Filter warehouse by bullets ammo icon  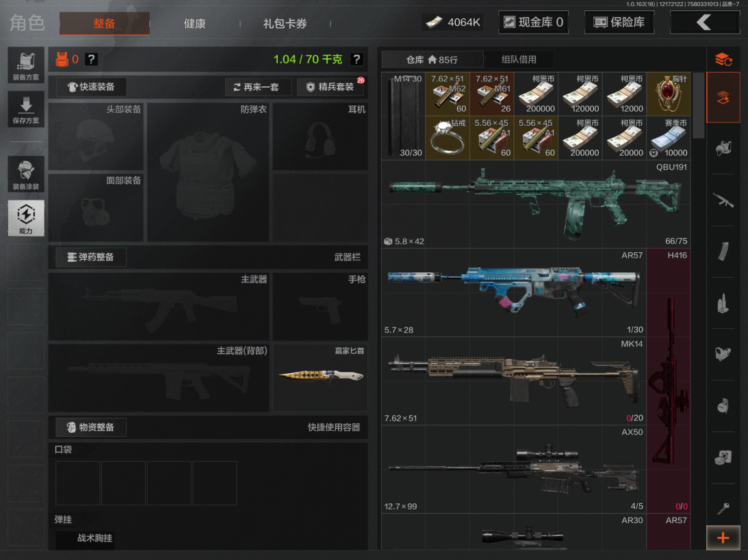723,303
